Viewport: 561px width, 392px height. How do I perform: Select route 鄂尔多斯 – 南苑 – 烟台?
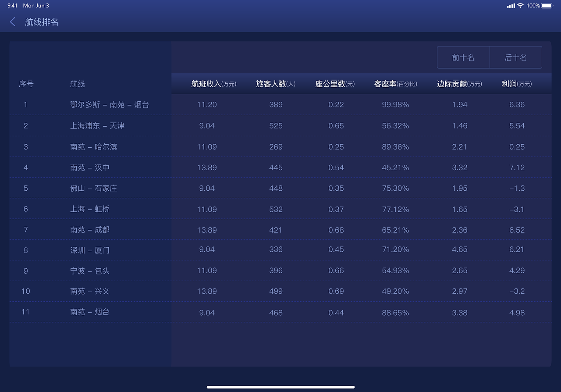(x=110, y=104)
